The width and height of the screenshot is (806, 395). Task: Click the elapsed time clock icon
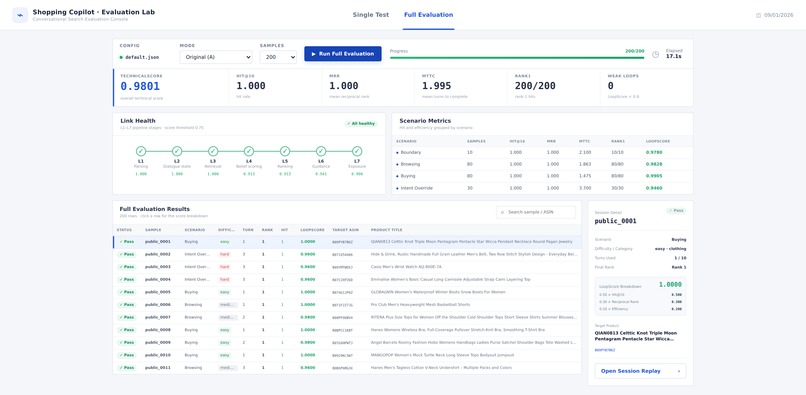(655, 54)
